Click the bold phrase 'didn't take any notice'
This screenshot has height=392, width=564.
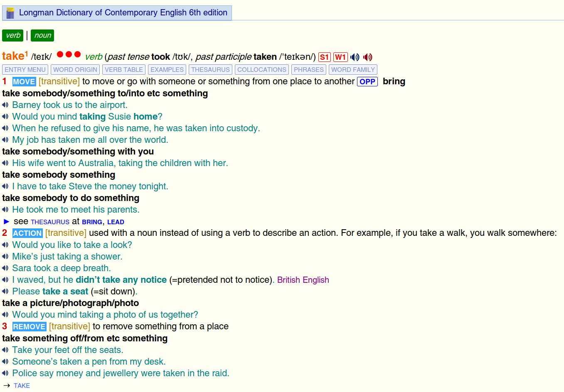point(121,280)
